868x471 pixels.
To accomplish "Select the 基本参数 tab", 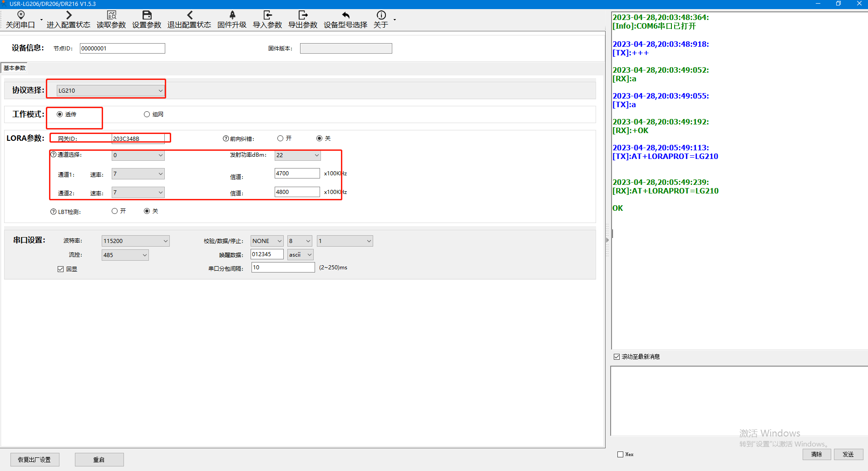I will pyautogui.click(x=15, y=68).
